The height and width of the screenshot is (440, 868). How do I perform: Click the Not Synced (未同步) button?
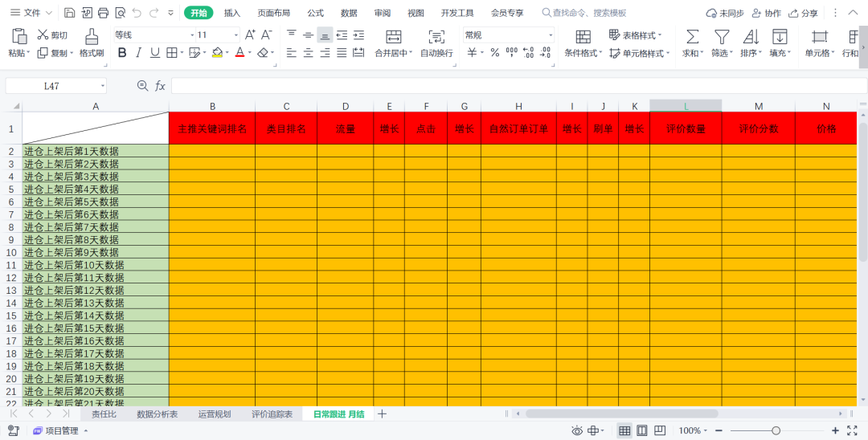coord(725,13)
